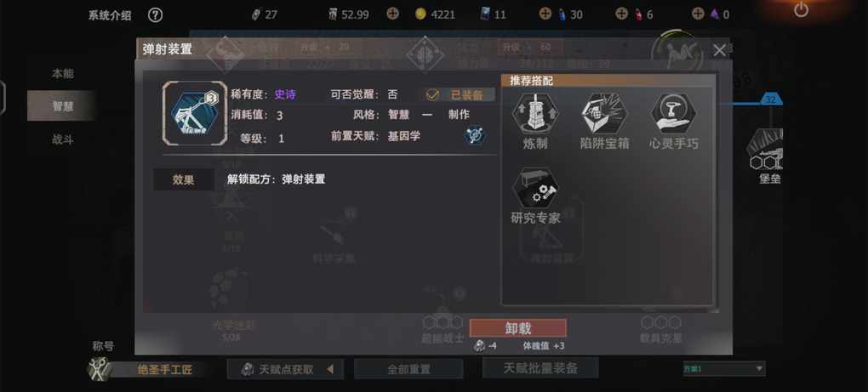The width and height of the screenshot is (868, 392).
Task: Click the 天赋批量装备 batch equip button
Action: click(540, 367)
